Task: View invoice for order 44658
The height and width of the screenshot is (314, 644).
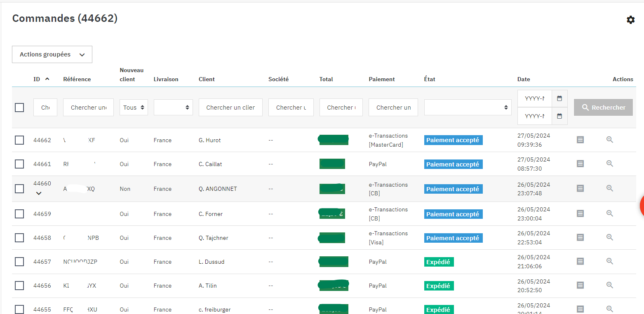Action: coord(580,237)
